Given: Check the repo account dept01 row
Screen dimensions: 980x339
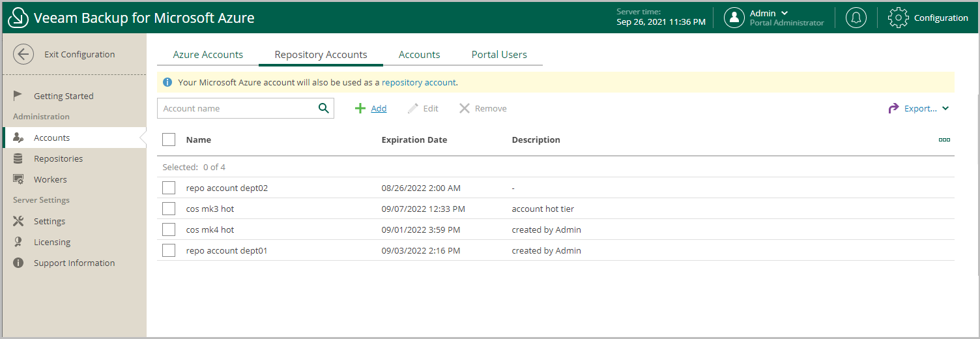Looking at the screenshot, I should [x=169, y=250].
